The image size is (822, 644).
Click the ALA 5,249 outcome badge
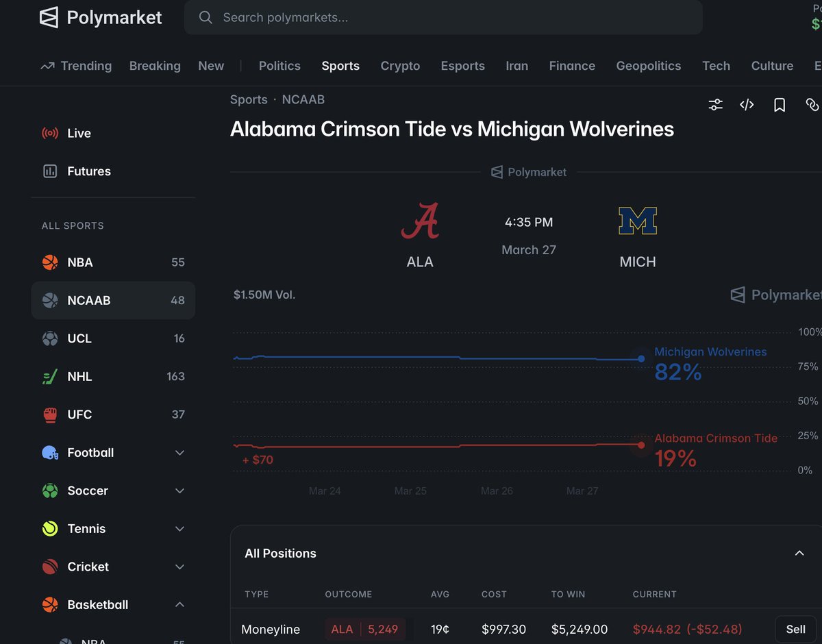pyautogui.click(x=365, y=629)
